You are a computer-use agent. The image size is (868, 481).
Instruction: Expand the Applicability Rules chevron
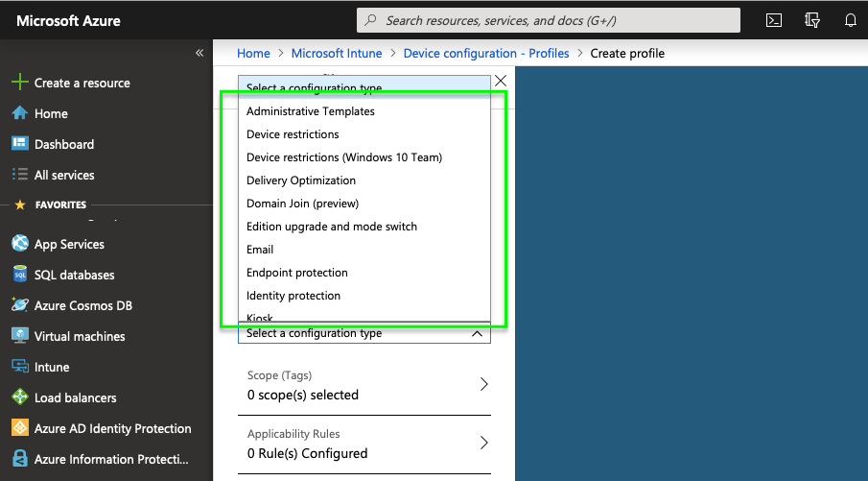point(483,443)
